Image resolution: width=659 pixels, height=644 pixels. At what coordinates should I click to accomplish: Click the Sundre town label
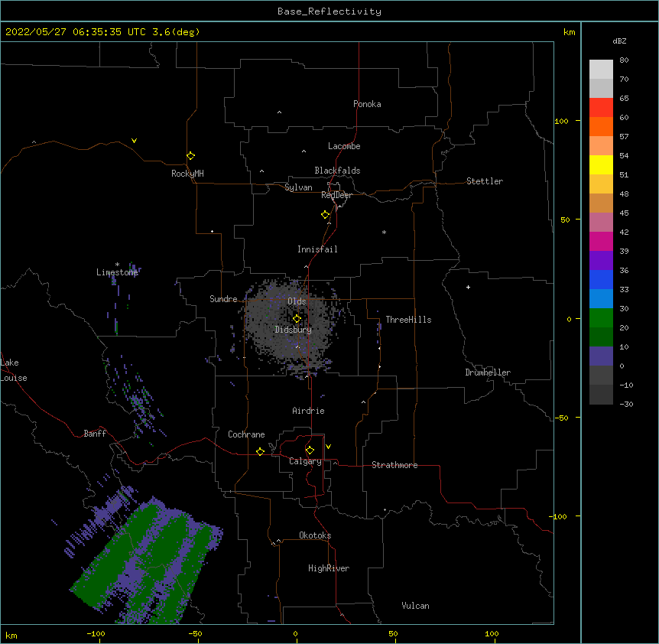(x=223, y=299)
